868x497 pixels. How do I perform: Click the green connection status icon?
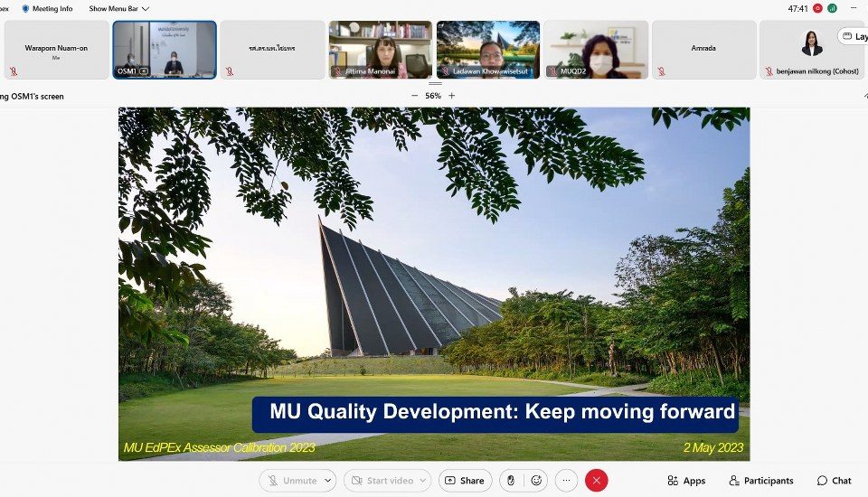[832, 8]
